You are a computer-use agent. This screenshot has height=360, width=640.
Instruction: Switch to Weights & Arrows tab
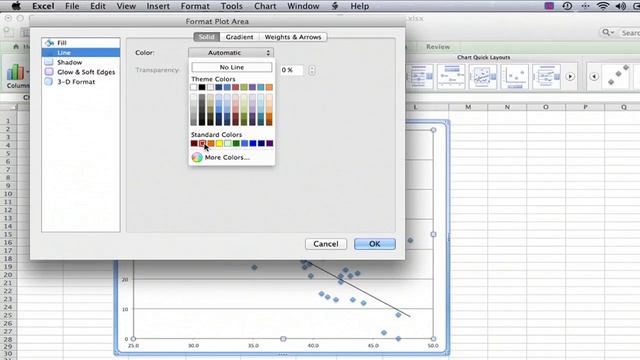[x=293, y=37]
